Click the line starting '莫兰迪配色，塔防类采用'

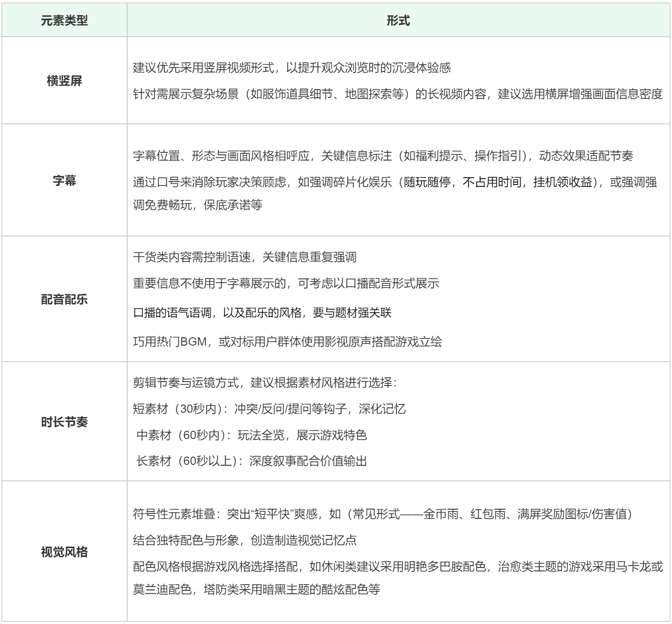tap(256, 589)
